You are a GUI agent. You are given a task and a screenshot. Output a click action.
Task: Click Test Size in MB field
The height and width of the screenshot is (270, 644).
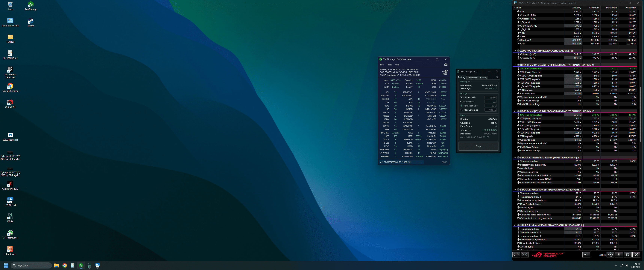490,98
